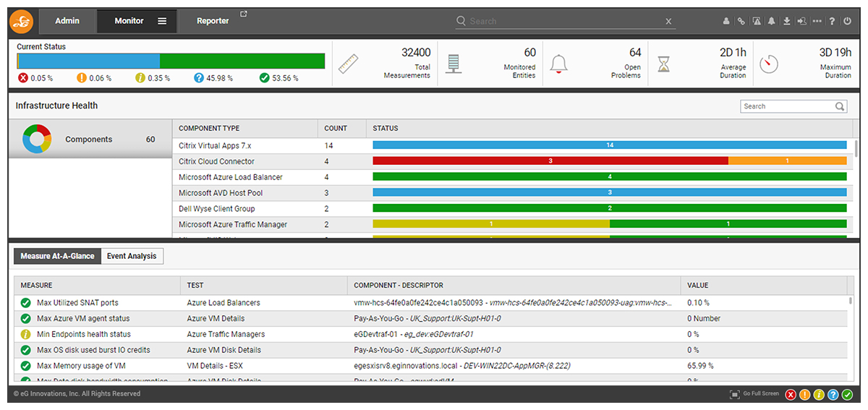Click the Measure table vertical scrollbar

pos(851,300)
